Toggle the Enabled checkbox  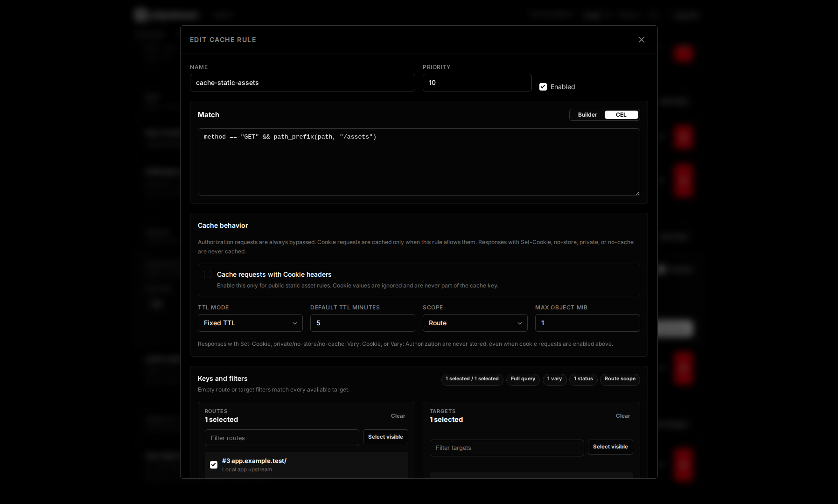tap(543, 87)
